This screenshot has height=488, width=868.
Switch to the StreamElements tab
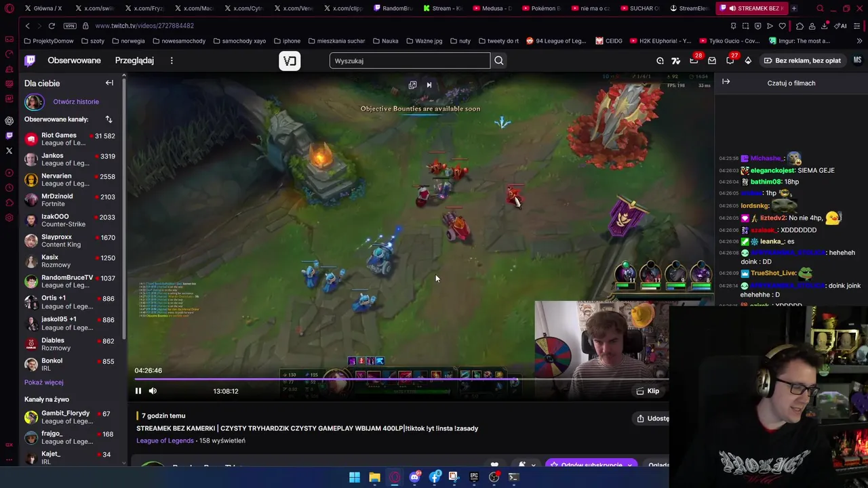tap(690, 8)
